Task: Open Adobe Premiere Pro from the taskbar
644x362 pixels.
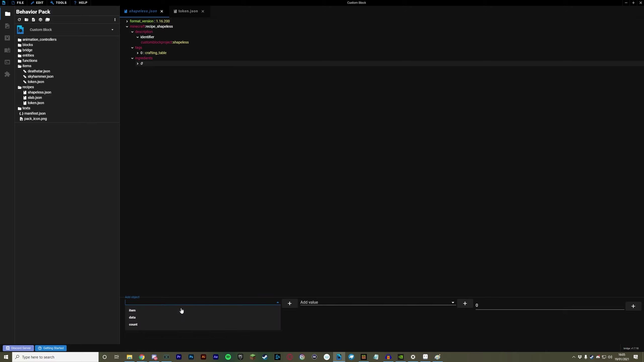Action: tap(179, 357)
